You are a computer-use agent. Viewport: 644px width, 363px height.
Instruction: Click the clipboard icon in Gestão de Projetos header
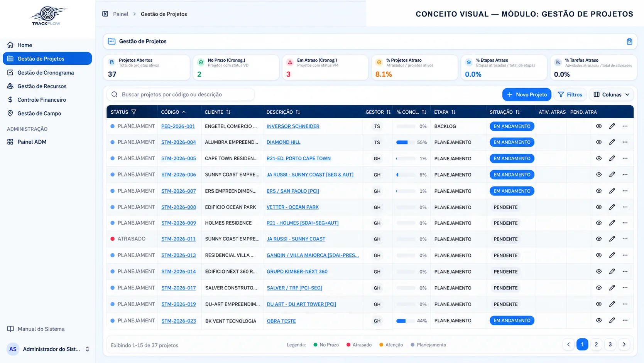point(629,41)
